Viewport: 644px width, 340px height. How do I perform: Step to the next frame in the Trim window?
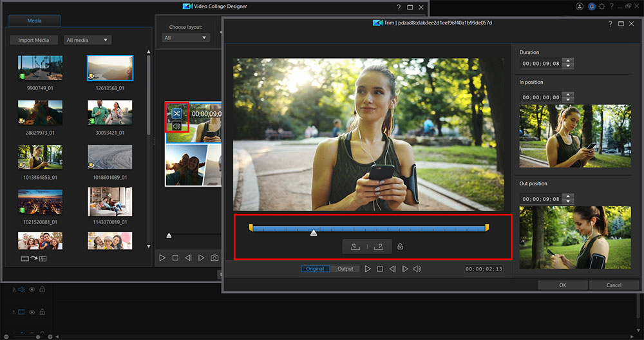[x=404, y=269]
